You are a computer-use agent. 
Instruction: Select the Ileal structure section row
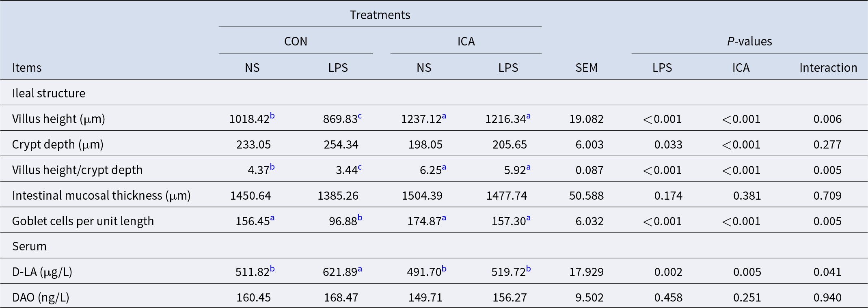[x=49, y=93]
